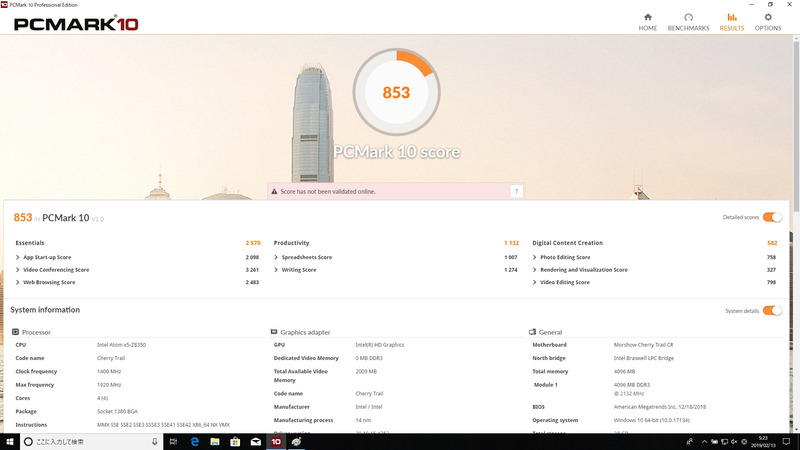Click the battery icon in tray
Image resolution: width=800 pixels, height=450 pixels.
[714, 442]
